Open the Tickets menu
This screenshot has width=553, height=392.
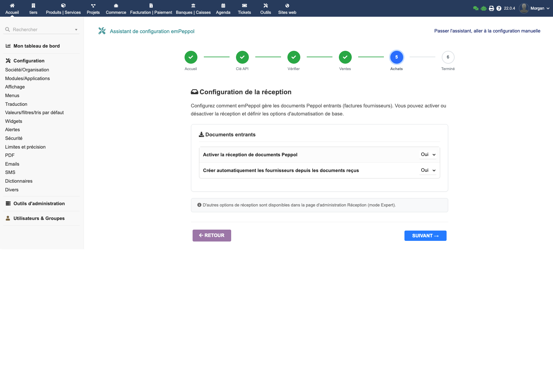(x=244, y=8)
